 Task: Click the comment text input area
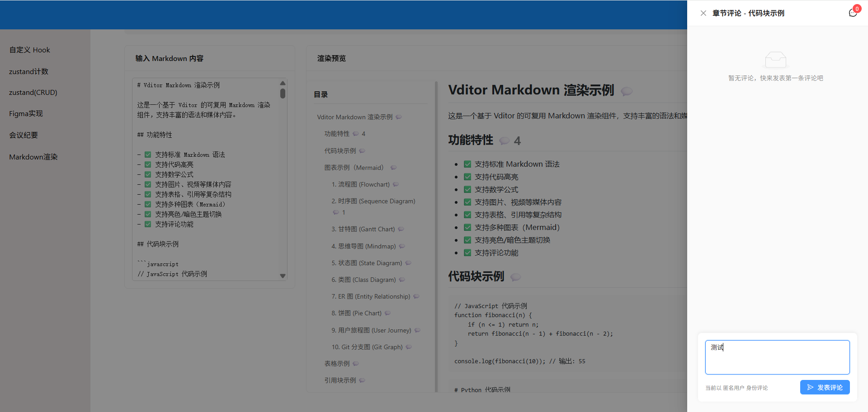tap(777, 357)
